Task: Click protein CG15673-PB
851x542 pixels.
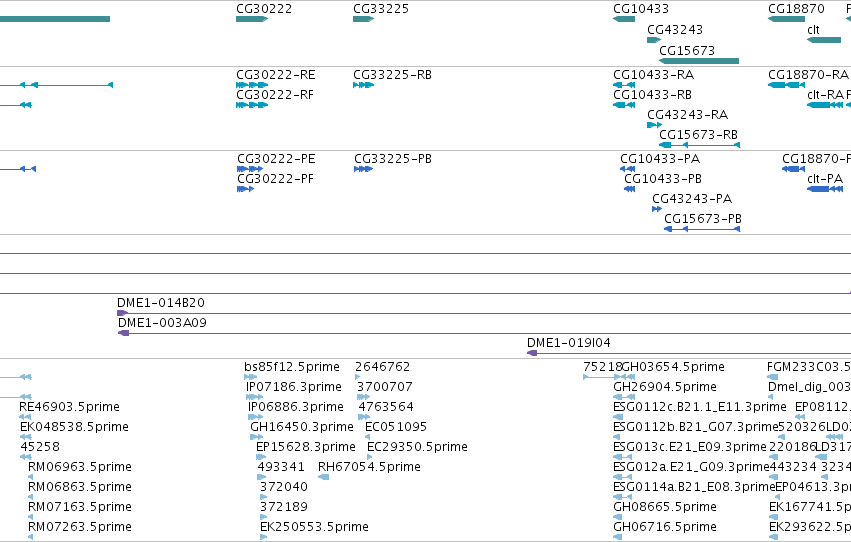Action: pos(703,219)
